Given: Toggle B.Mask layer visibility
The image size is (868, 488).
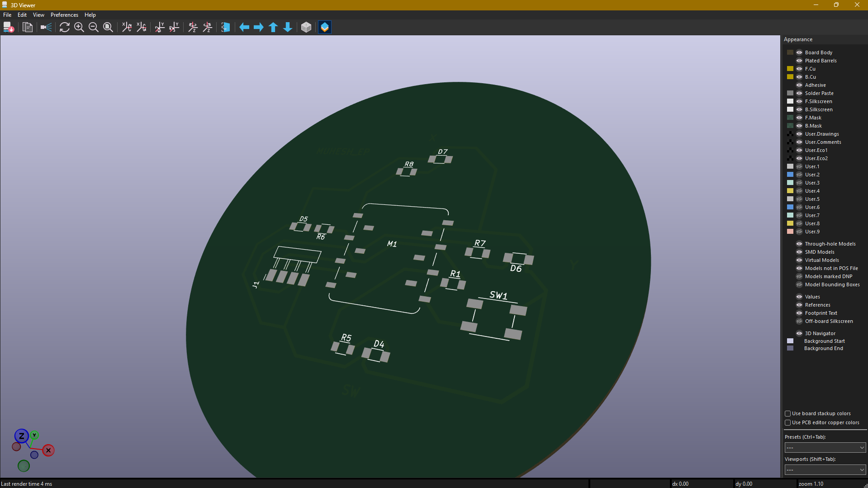Looking at the screenshot, I should pos(799,126).
